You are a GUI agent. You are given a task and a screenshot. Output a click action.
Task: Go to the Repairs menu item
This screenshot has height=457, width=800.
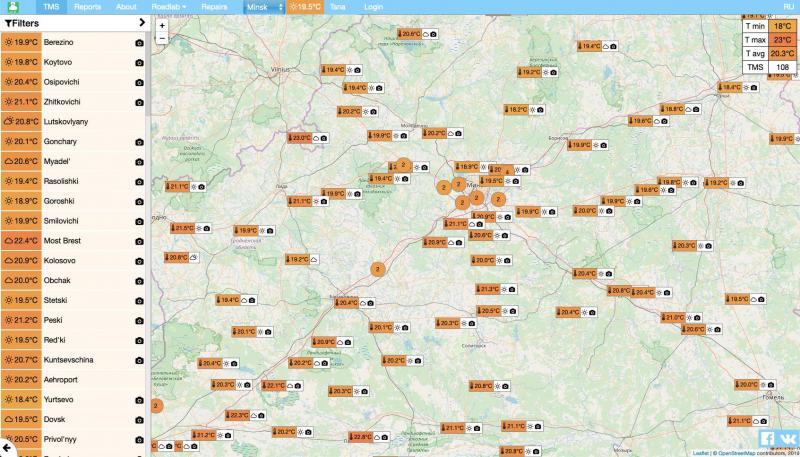coord(214,6)
